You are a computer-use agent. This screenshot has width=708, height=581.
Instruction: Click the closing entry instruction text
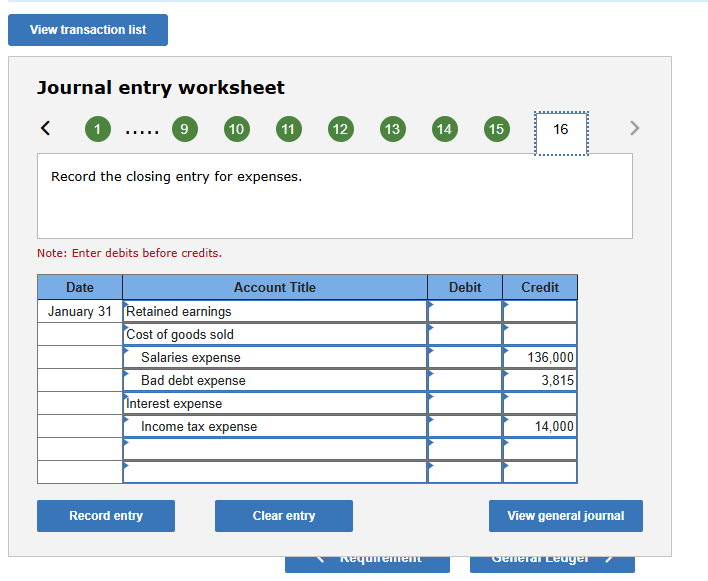pyautogui.click(x=176, y=177)
